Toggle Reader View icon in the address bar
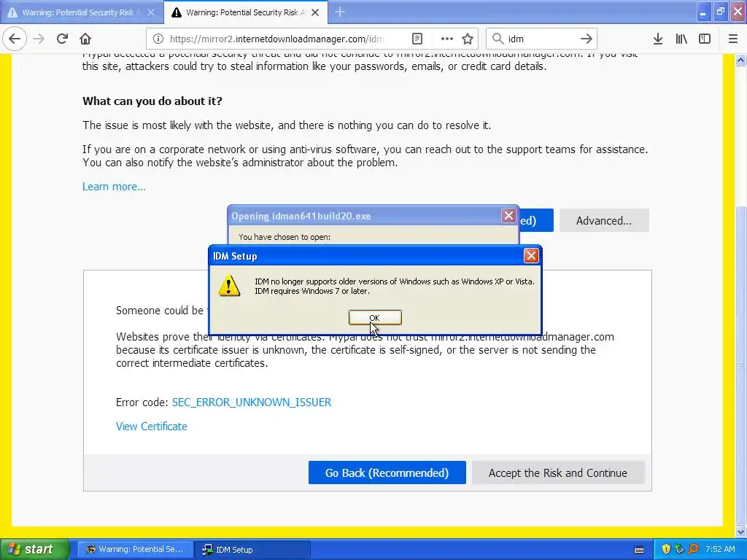 417,39
